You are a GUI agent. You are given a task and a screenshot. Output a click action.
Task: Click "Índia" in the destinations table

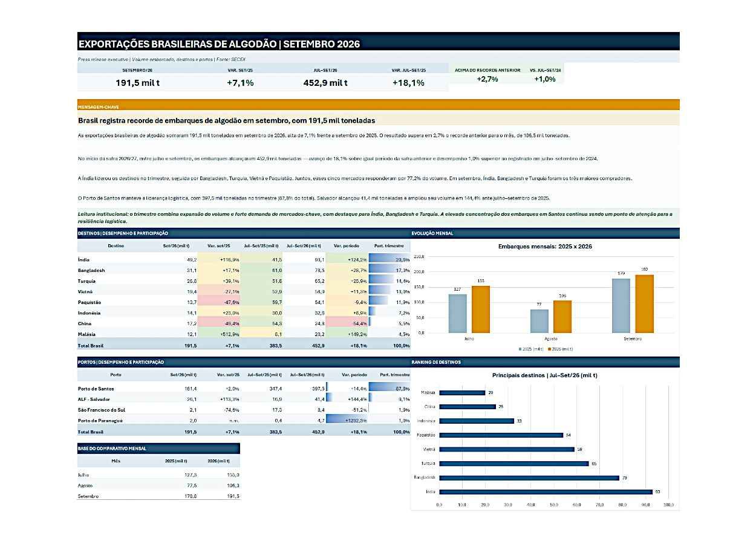pos(84,260)
